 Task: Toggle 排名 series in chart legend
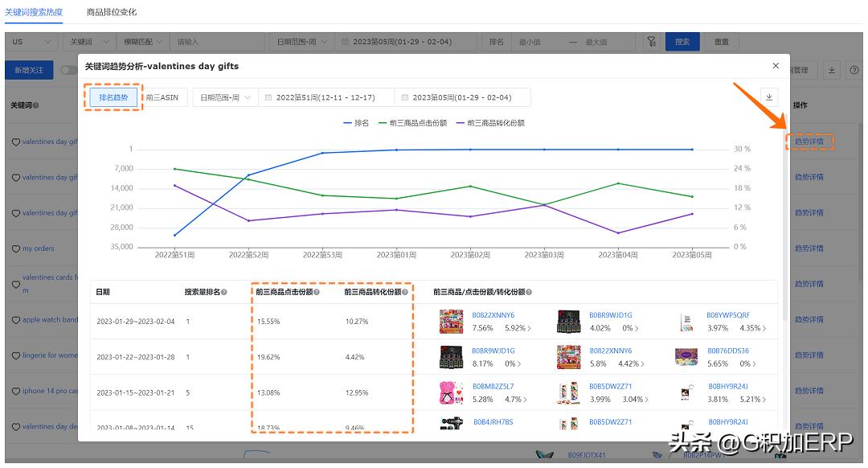(356, 123)
